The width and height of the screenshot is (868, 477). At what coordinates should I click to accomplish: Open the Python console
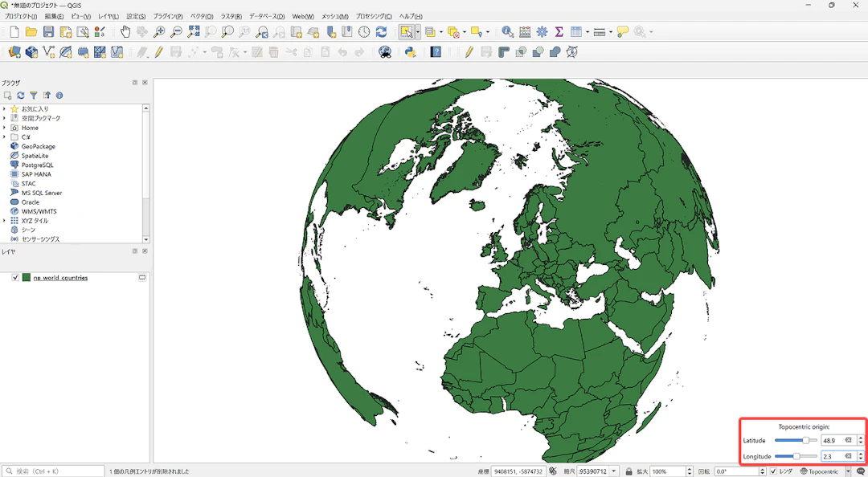point(410,52)
